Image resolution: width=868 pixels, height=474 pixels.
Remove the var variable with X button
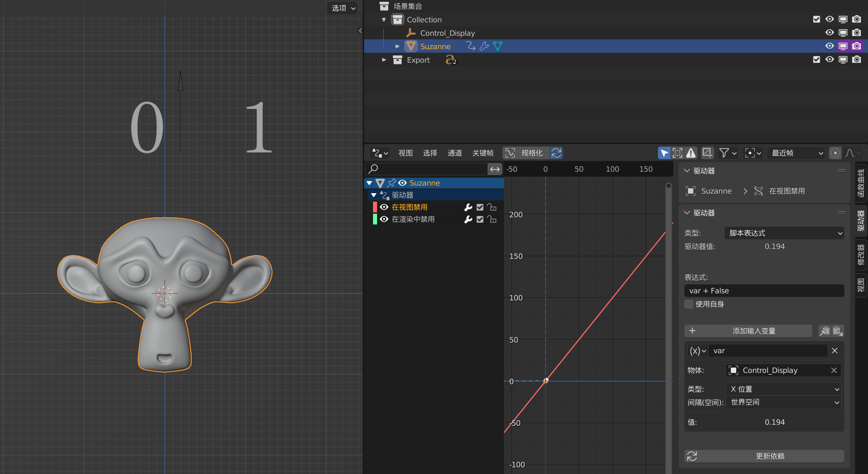[x=834, y=351]
